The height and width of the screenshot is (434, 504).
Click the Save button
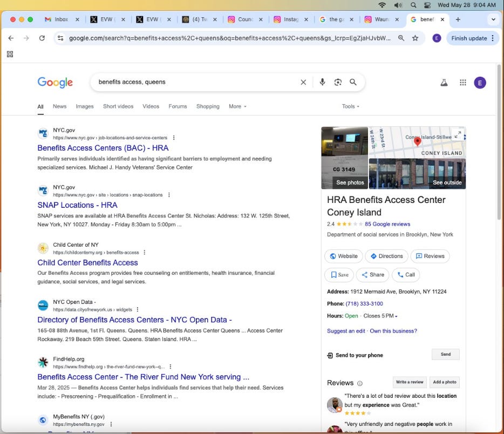[x=339, y=275]
